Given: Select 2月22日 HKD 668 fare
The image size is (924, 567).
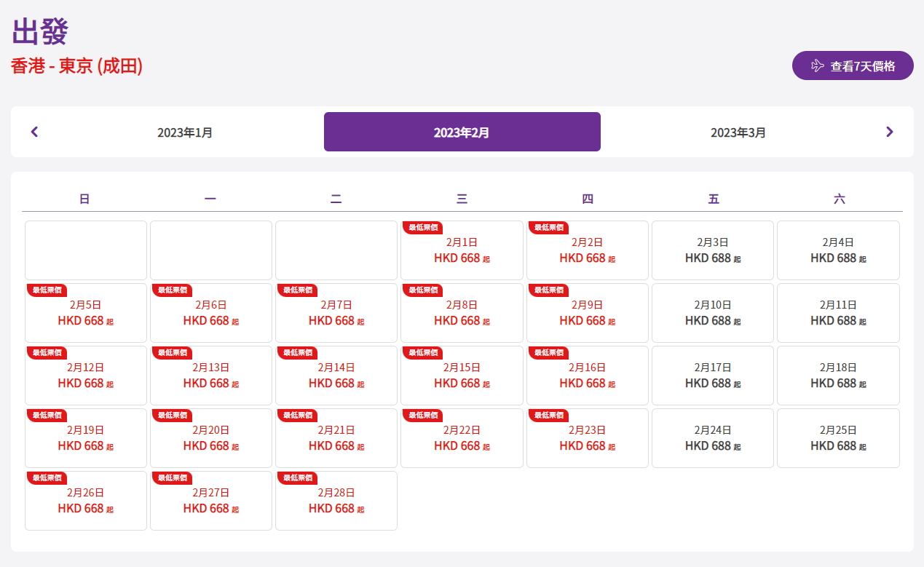Looking at the screenshot, I should 462,438.
